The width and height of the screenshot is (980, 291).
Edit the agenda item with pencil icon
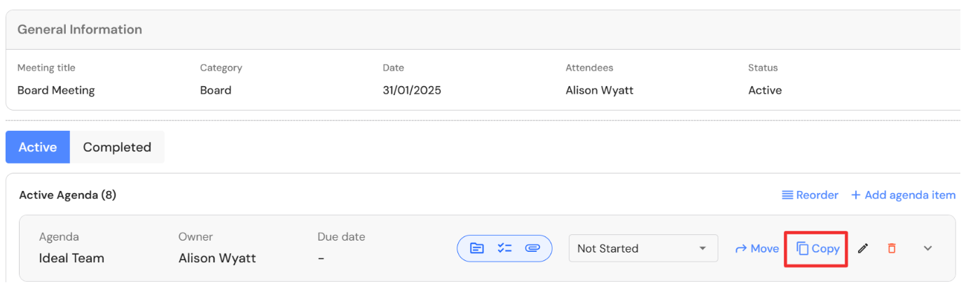point(863,248)
